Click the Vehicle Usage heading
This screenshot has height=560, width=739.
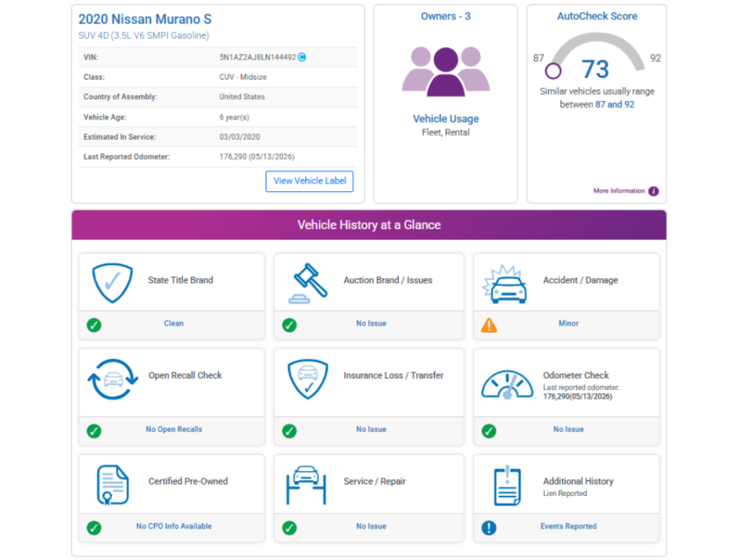(x=446, y=119)
